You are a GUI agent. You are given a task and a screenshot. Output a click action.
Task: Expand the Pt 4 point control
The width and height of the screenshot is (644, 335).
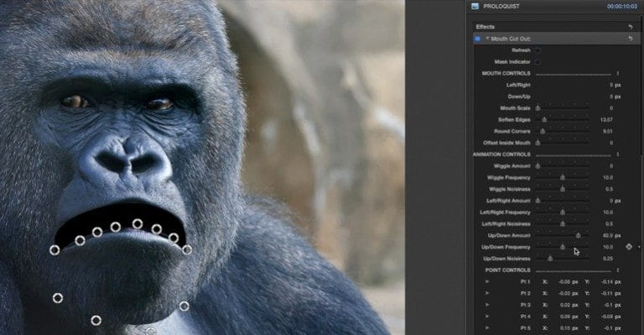[487, 316]
